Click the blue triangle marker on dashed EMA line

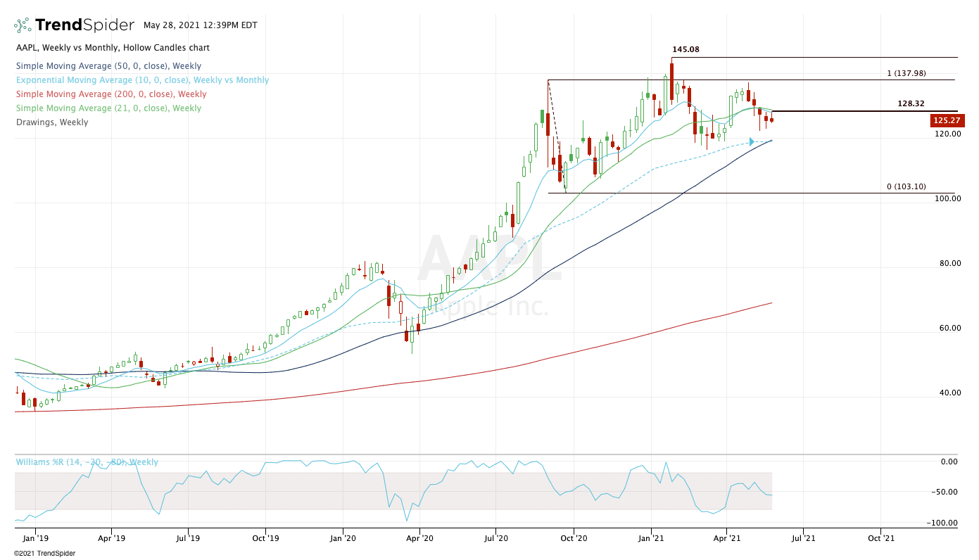click(752, 142)
